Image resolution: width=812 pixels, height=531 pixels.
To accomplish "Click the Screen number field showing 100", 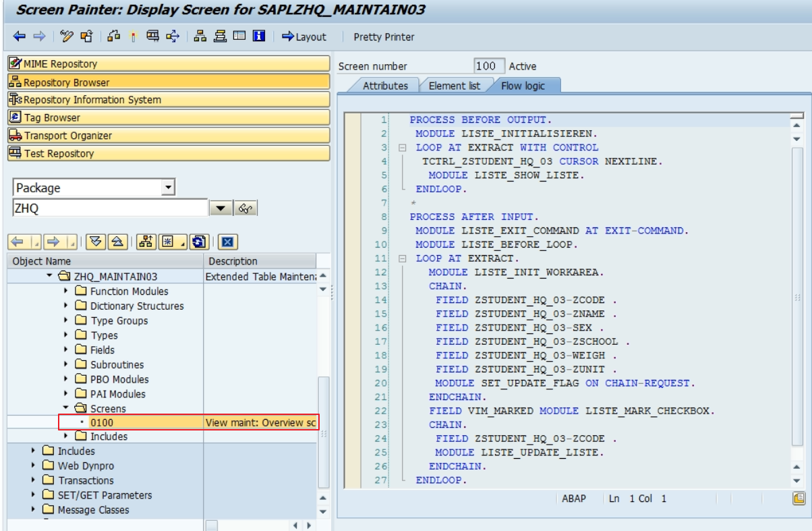I will [x=489, y=66].
